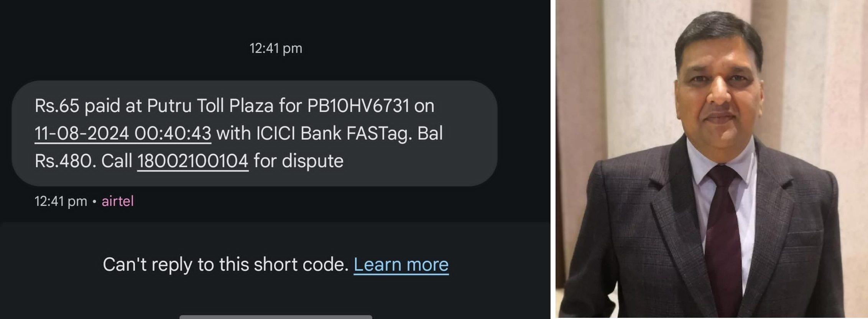Open the photo of man in suit
Screen dimensions: 868x319
point(712,159)
